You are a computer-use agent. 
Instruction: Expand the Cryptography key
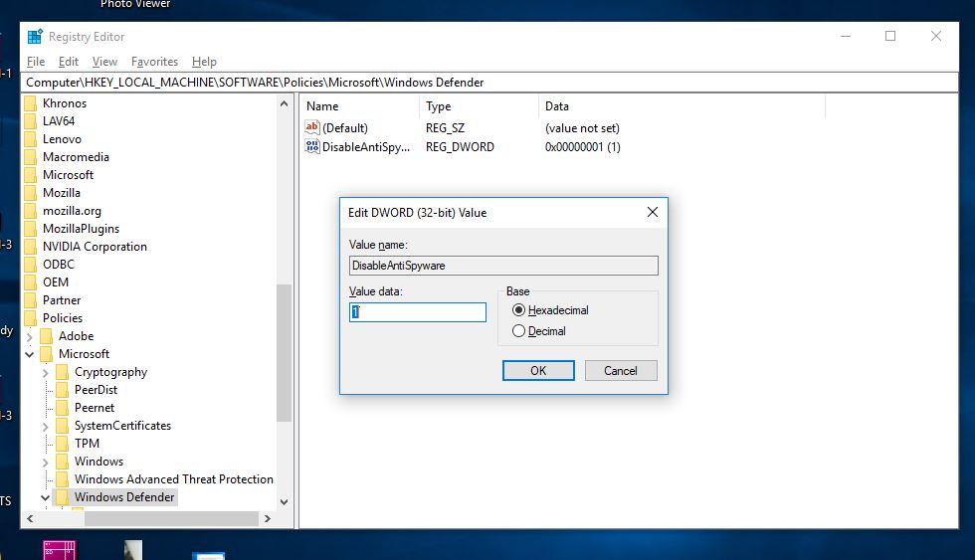tap(46, 373)
